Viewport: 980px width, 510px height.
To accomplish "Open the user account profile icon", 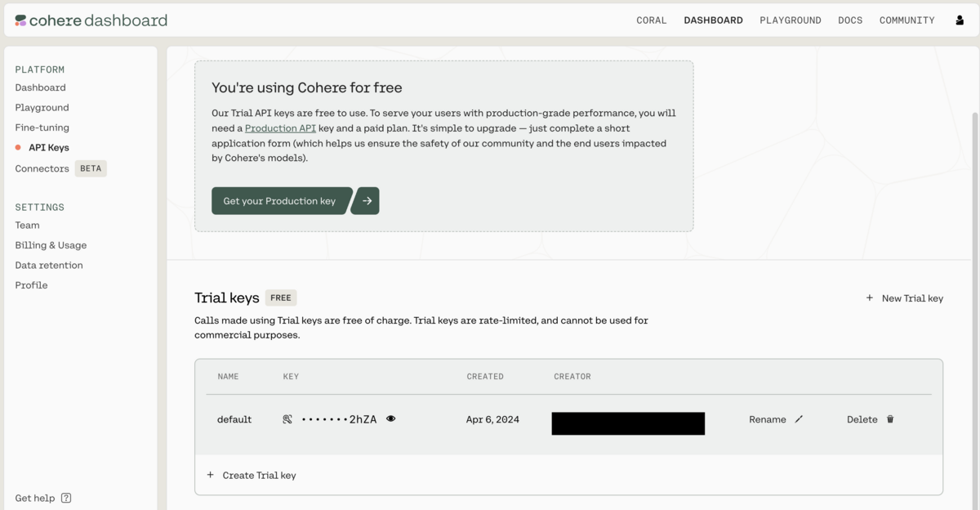I will pos(960,20).
